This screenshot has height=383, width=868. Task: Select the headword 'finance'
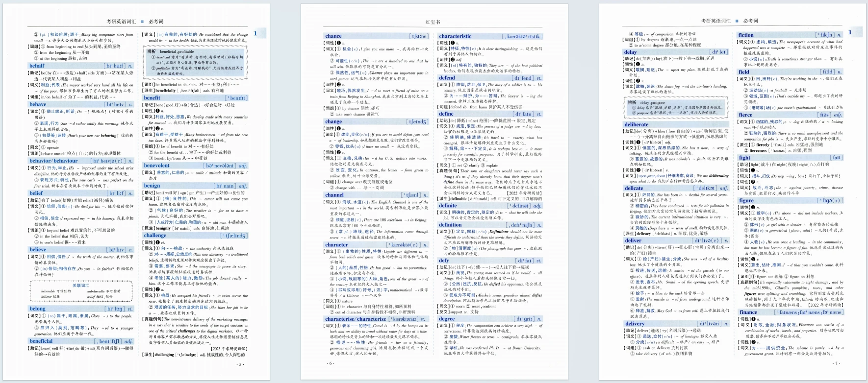click(x=748, y=312)
